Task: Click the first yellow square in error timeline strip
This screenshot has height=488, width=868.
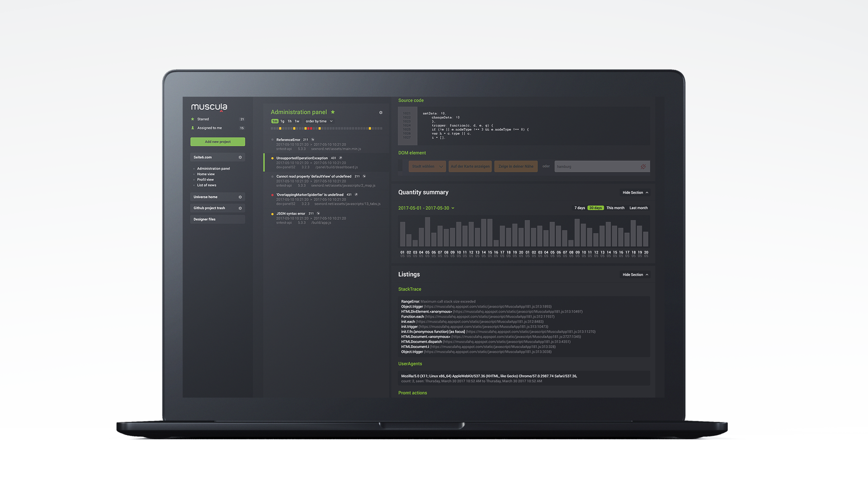Action: pos(280,128)
